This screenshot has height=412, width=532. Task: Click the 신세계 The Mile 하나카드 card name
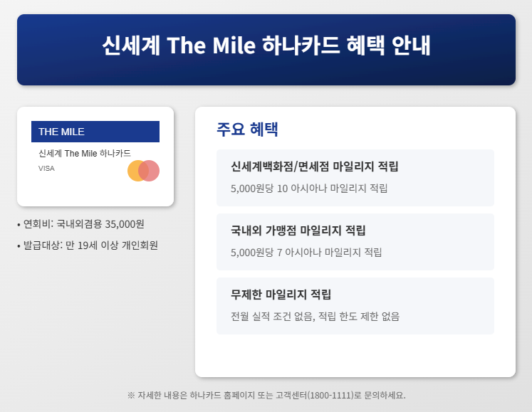point(85,153)
